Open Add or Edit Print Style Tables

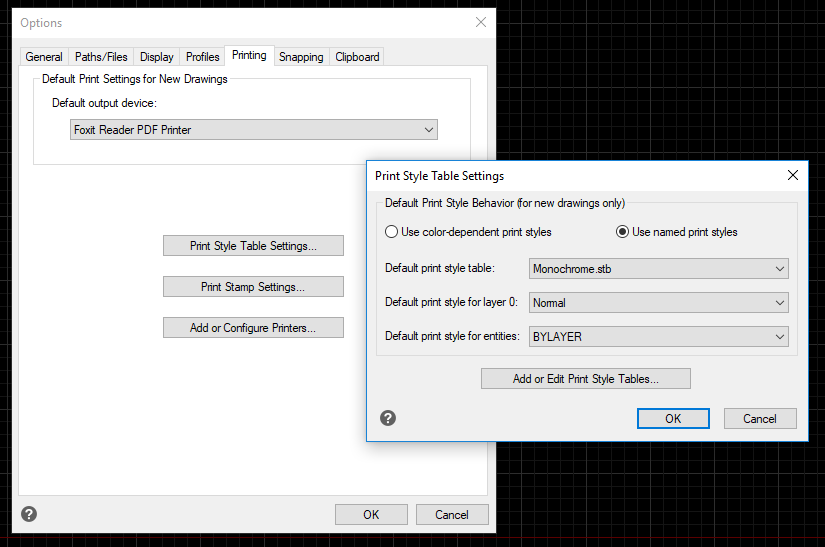585,379
